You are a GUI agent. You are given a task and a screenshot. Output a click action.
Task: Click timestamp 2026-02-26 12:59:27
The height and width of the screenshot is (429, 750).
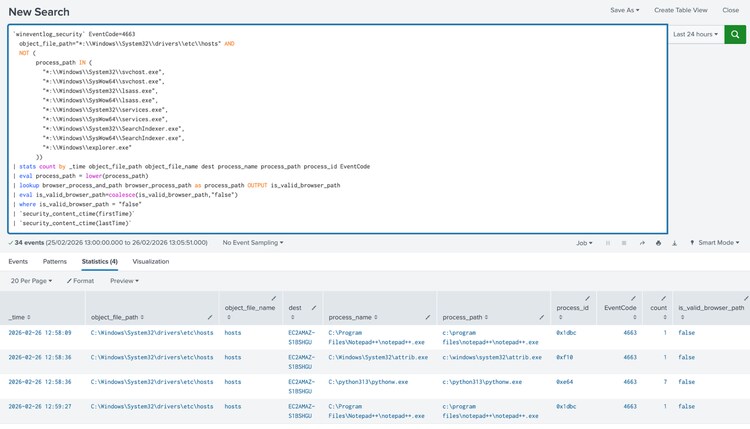(x=40, y=407)
